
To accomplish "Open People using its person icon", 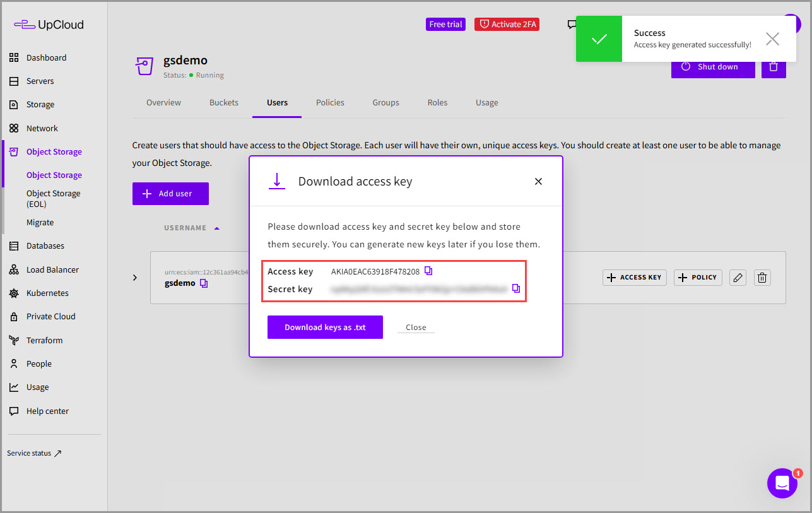I will [14, 364].
